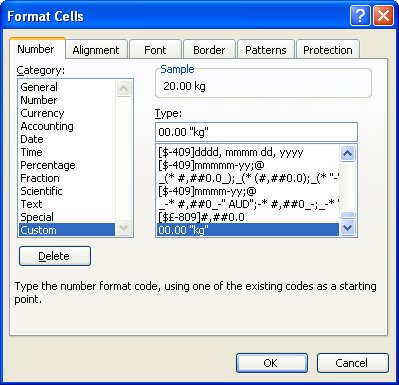399x385 pixels.
Task: Go to the Border tab
Action: click(209, 50)
